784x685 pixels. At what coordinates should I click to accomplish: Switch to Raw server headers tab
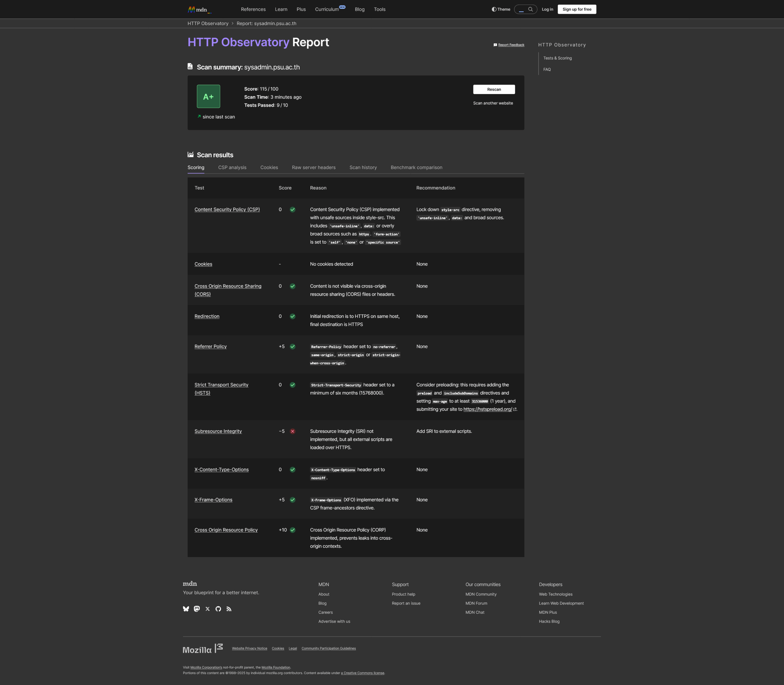click(314, 167)
